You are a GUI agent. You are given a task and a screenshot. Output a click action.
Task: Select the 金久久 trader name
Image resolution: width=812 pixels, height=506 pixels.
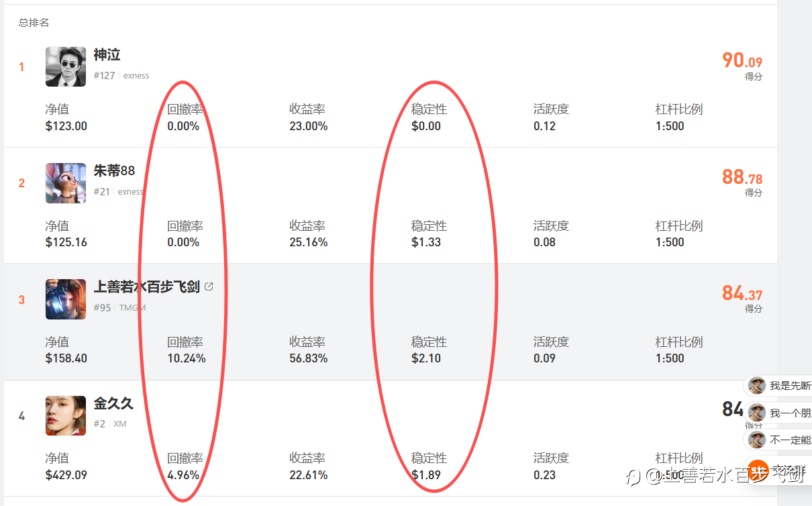(113, 403)
